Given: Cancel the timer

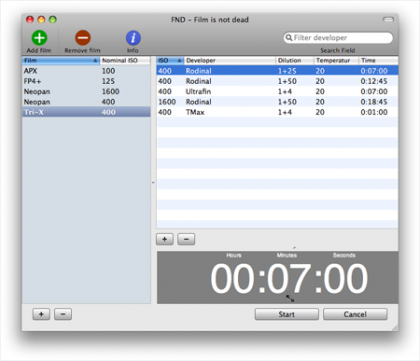Looking at the screenshot, I should click(x=355, y=314).
